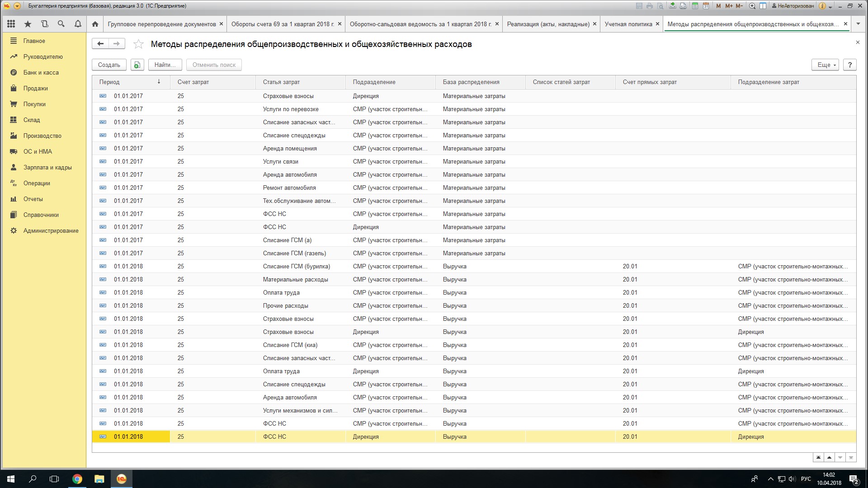Open notifications bell icon
Image resolution: width=868 pixels, height=488 pixels.
78,24
